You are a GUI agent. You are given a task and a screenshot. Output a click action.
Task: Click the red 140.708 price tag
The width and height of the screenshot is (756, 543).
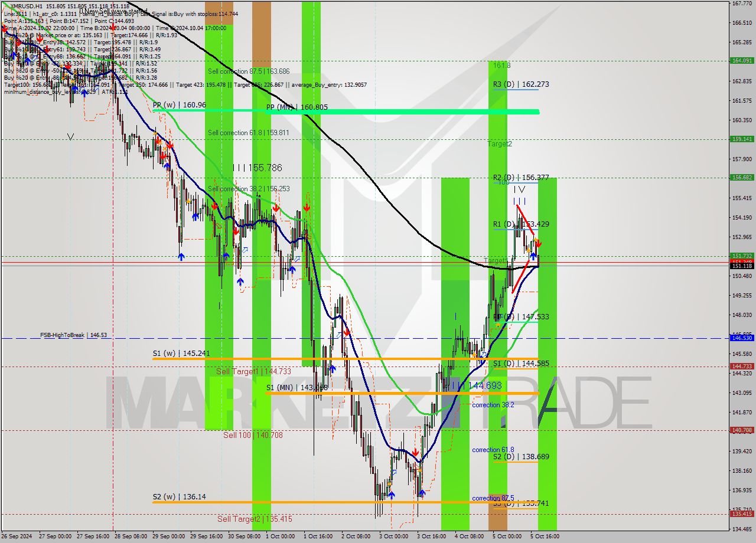point(742,430)
